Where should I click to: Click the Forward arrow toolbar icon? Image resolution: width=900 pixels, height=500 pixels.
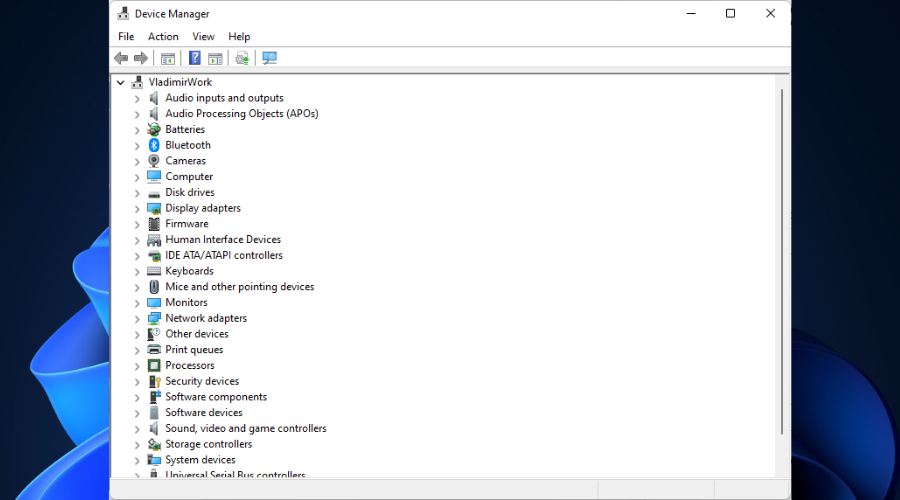tap(141, 58)
